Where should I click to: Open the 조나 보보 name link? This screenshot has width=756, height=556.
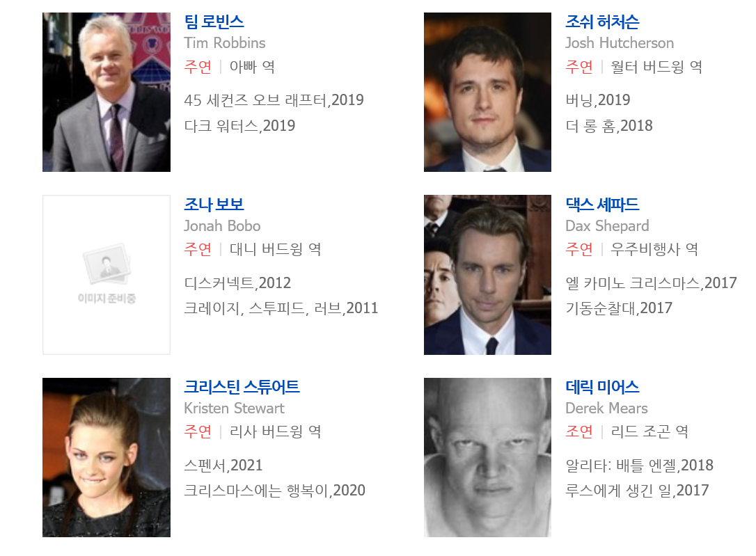point(214,205)
